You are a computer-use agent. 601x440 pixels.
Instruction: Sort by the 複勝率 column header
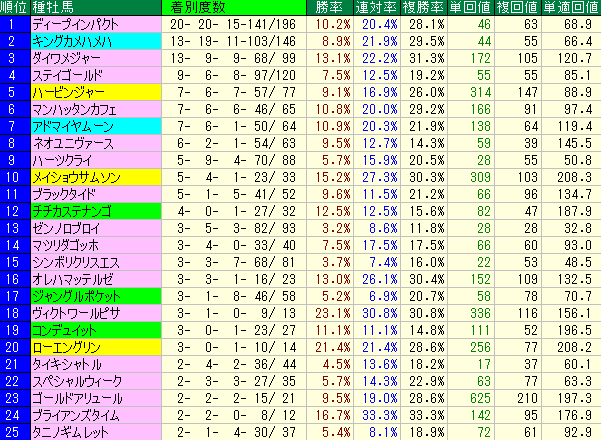424,7
